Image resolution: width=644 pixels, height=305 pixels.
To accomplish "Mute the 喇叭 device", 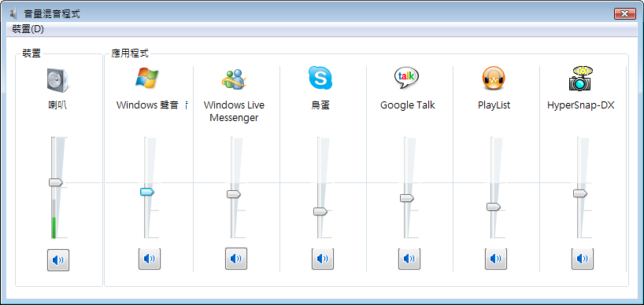I will tap(58, 260).
